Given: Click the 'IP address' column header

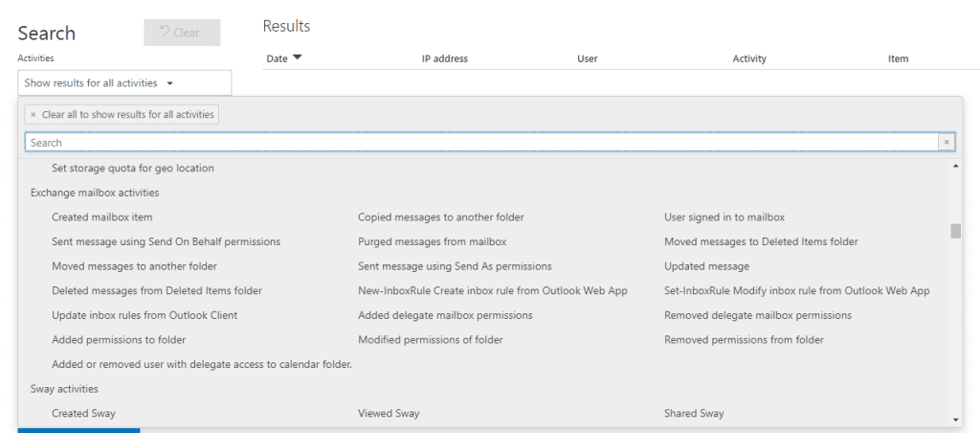Looking at the screenshot, I should tap(445, 59).
